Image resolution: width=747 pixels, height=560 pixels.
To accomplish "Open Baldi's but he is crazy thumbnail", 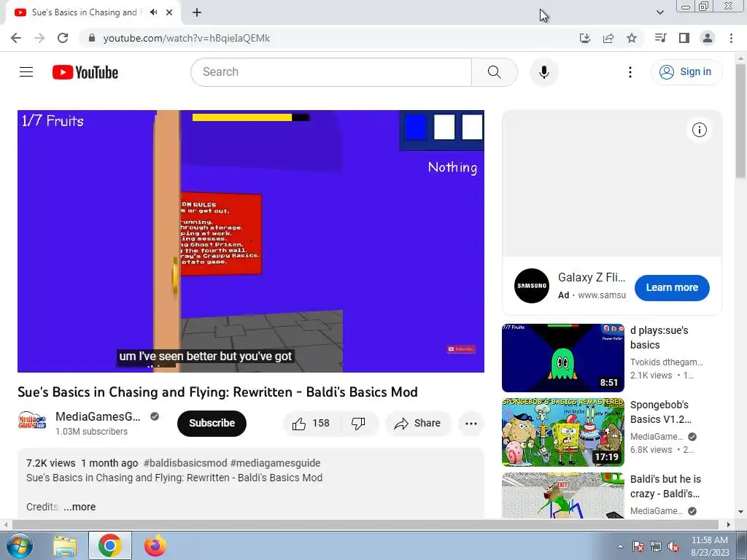I will click(x=562, y=495).
